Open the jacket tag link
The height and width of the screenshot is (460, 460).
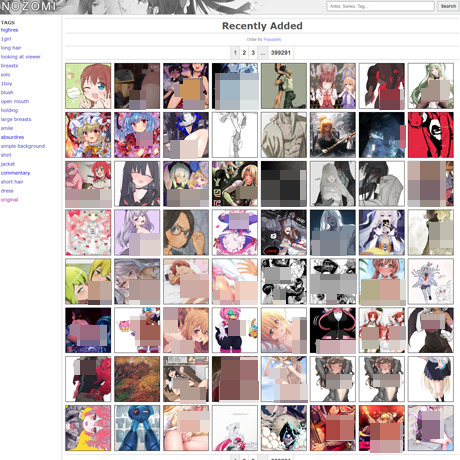click(x=8, y=164)
